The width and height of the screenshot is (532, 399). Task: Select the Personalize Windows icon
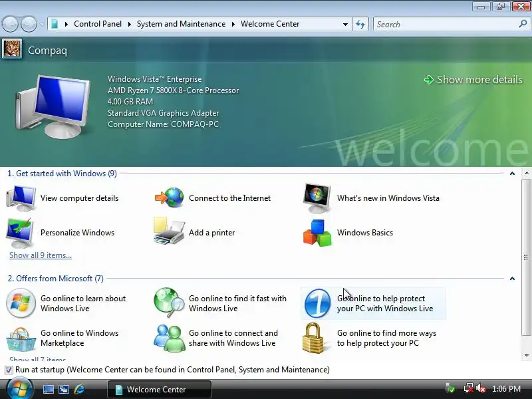point(20,233)
